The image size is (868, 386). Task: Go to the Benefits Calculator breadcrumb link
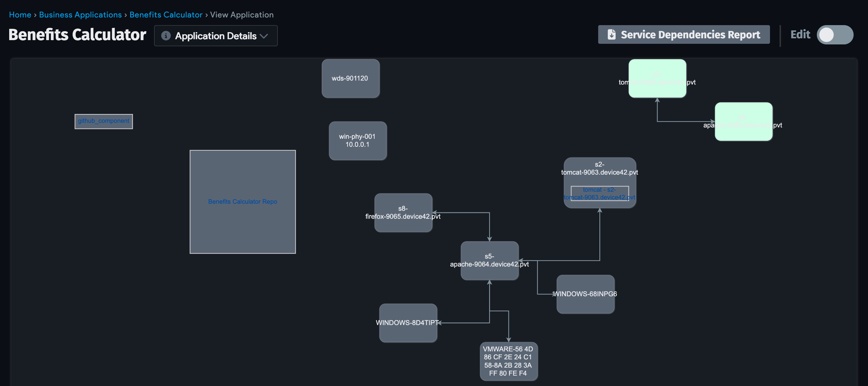point(166,15)
